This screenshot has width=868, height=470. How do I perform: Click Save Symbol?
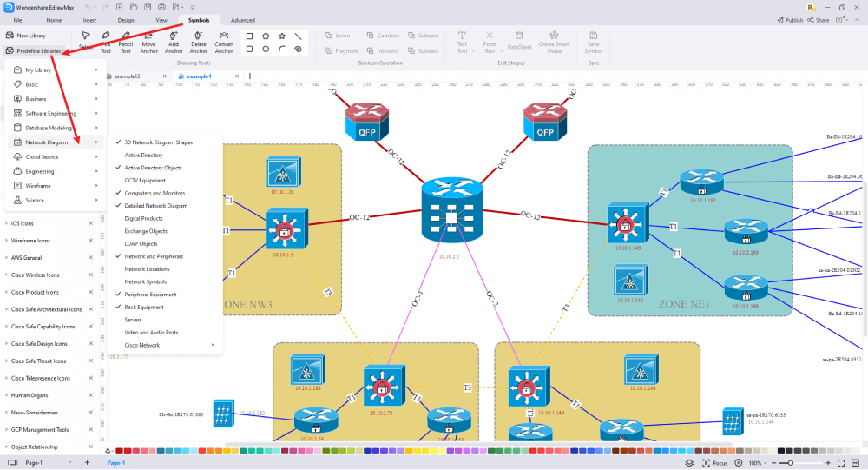coord(594,43)
